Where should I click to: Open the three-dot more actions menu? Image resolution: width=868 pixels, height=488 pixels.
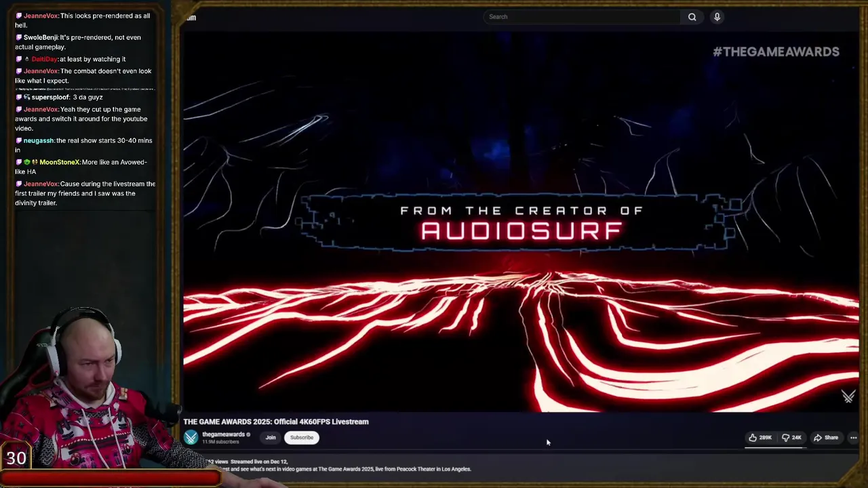click(x=853, y=438)
